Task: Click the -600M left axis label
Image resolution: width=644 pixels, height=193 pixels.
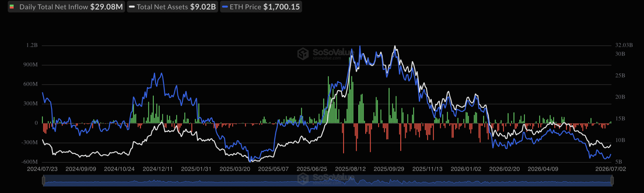Action: 30,162
